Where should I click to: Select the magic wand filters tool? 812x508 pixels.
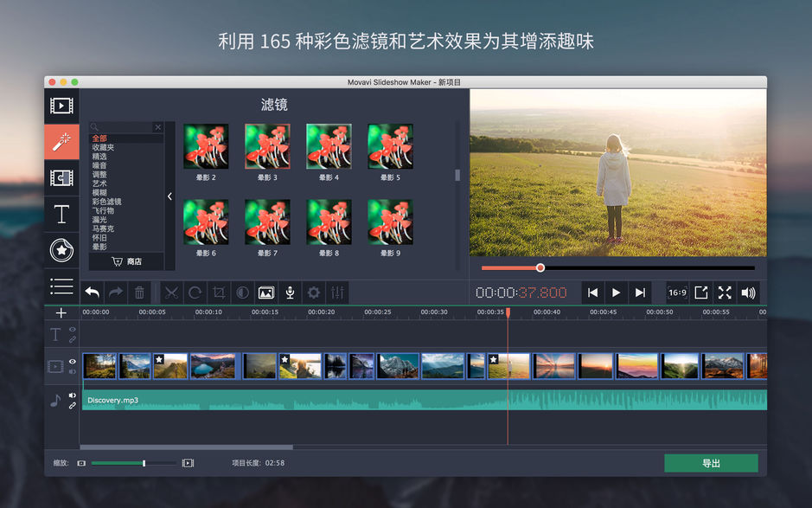[61, 142]
